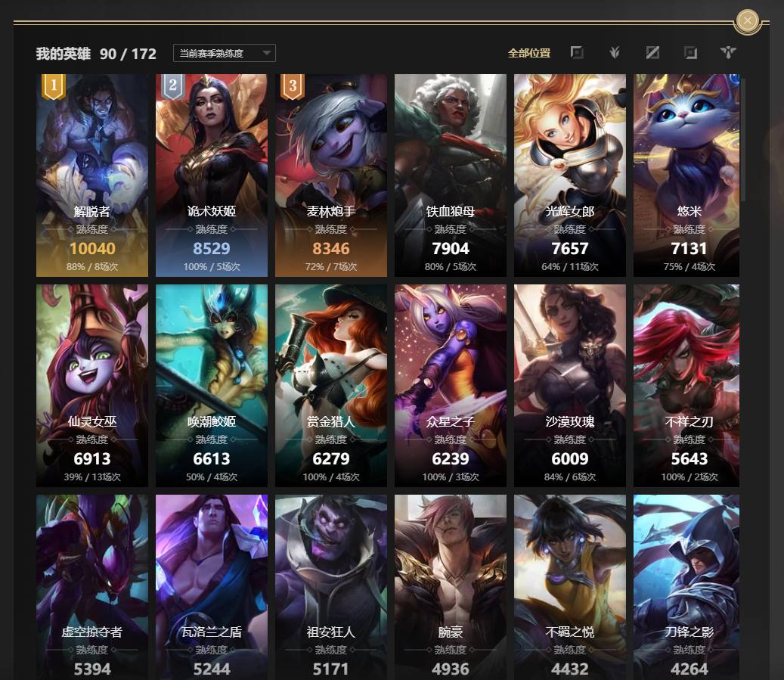Screen dimensions: 784x680
Task: Filter champions by Bottom lane role icon
Action: pos(690,52)
